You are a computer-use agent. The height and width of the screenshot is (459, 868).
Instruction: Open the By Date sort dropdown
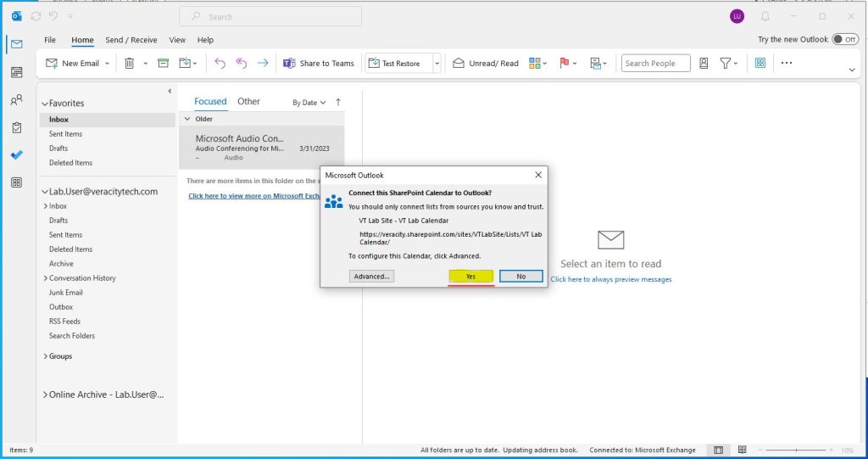309,103
